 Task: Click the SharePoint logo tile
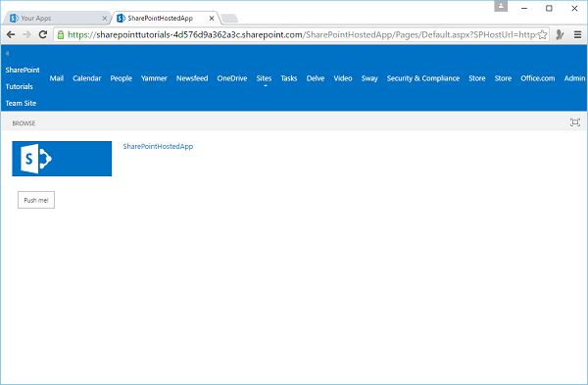pyautogui.click(x=62, y=159)
